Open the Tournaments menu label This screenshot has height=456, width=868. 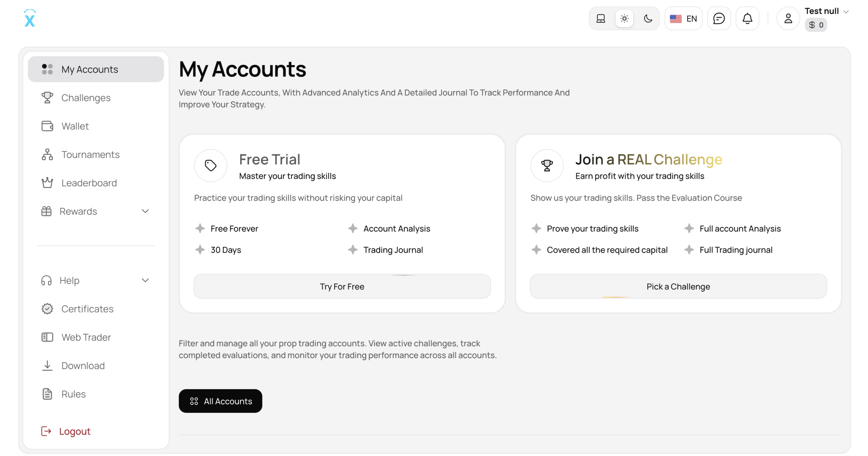point(91,154)
